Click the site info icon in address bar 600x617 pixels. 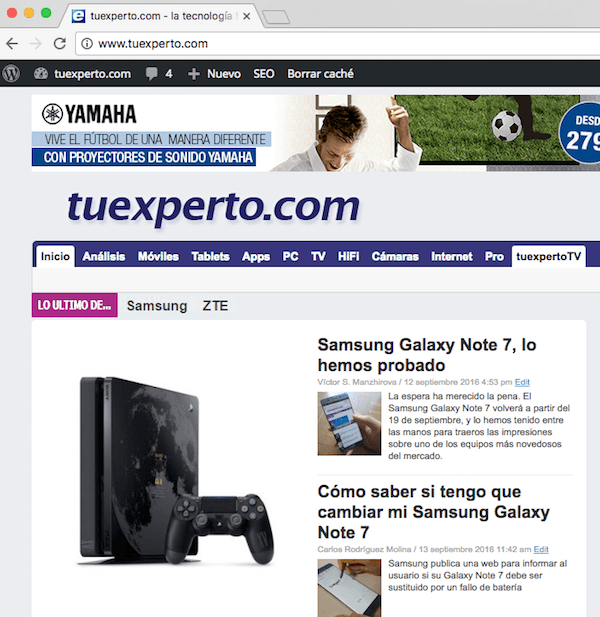(87, 43)
